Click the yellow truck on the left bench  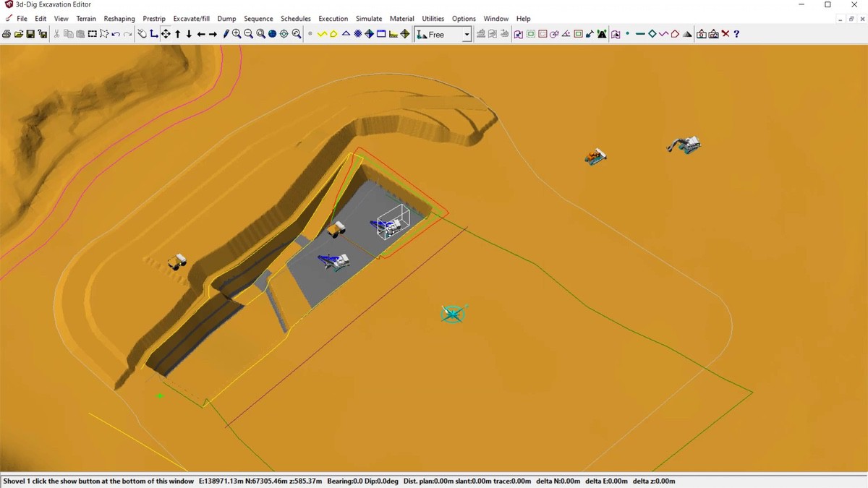(177, 261)
